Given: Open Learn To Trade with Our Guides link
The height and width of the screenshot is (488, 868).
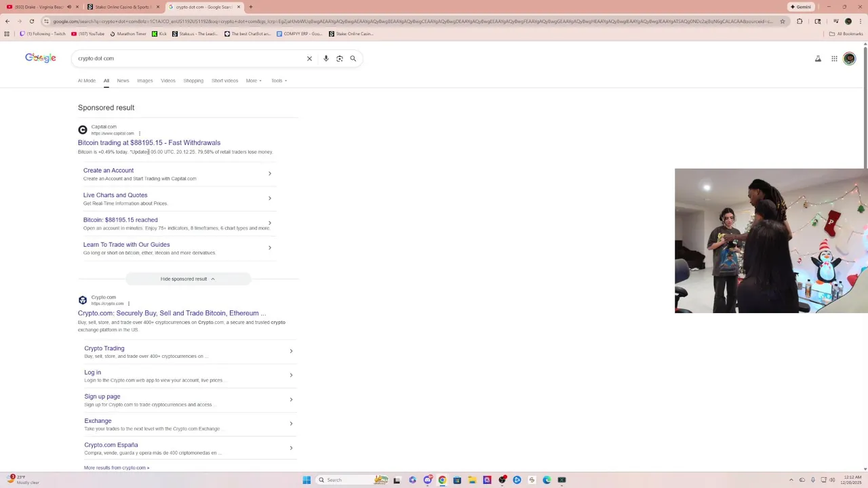Looking at the screenshot, I should [x=127, y=245].
